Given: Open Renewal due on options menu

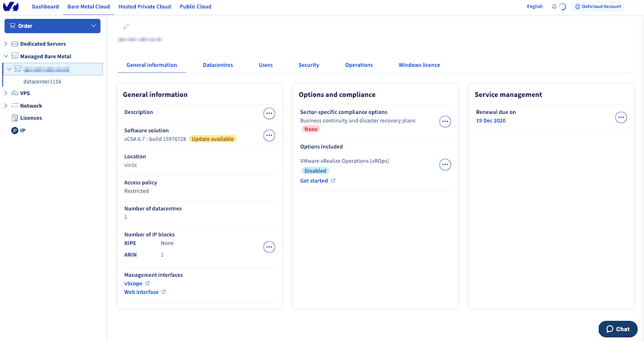Looking at the screenshot, I should tap(621, 118).
